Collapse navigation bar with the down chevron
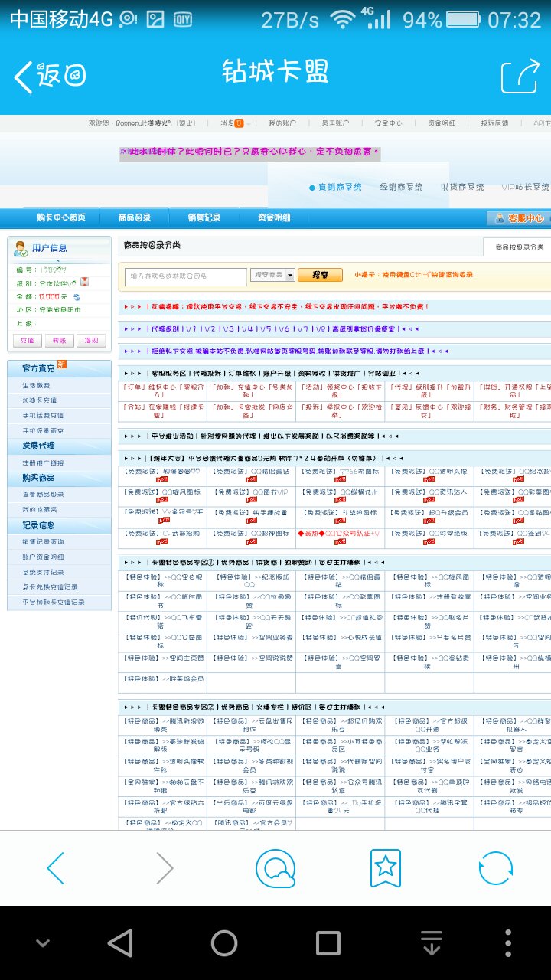 pyautogui.click(x=43, y=944)
